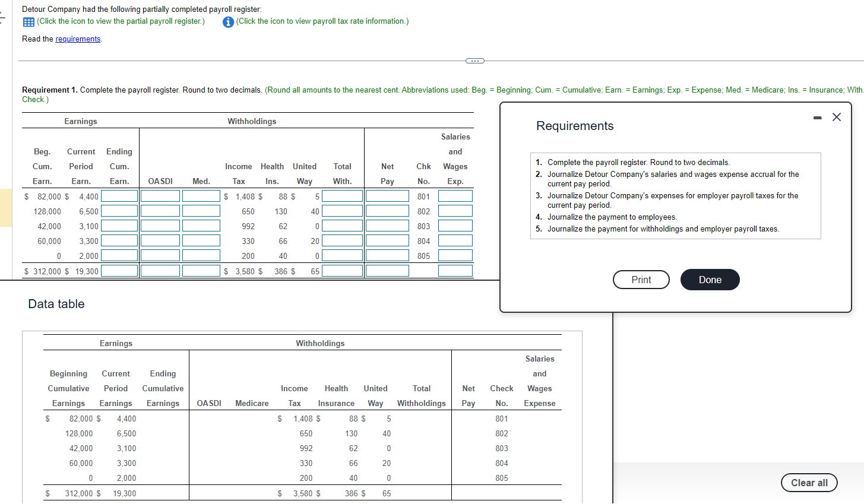This screenshot has height=504, width=864.
Task: Click check number 805 in the data table
Action: click(x=502, y=478)
